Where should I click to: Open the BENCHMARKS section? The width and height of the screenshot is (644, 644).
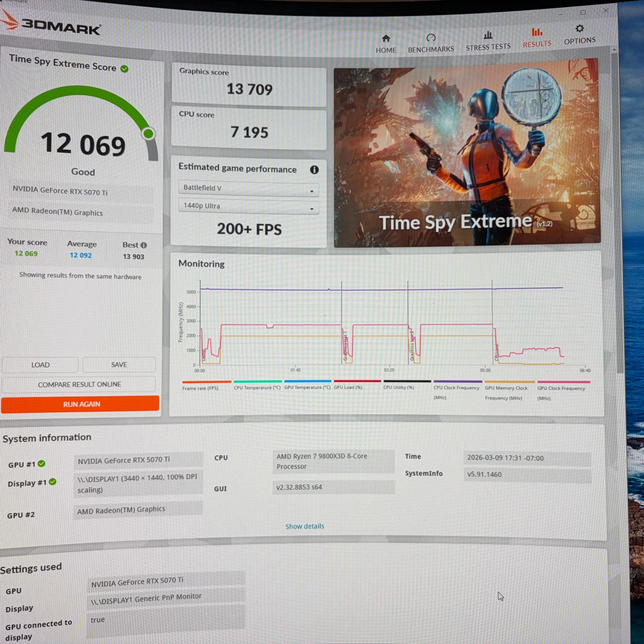point(431,43)
